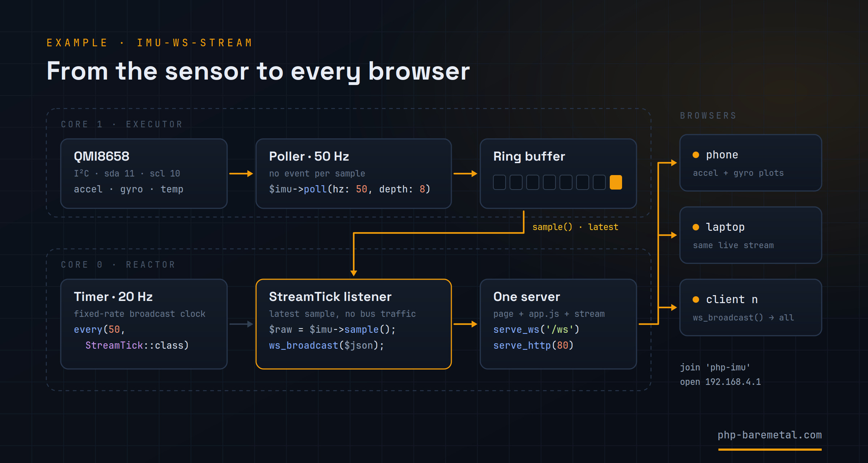Click the arrow from StreamTick listener to One server
868x463 pixels.
click(465, 324)
